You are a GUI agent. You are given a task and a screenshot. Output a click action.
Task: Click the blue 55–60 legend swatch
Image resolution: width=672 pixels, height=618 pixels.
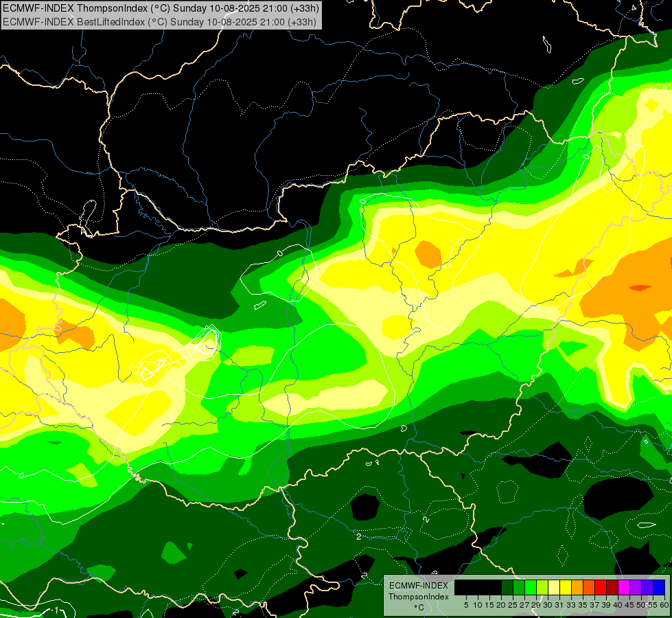[x=659, y=587]
